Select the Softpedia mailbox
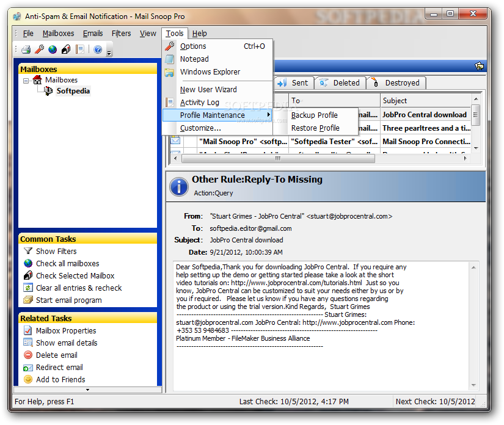Screen dimensions: 504x425 [73, 91]
